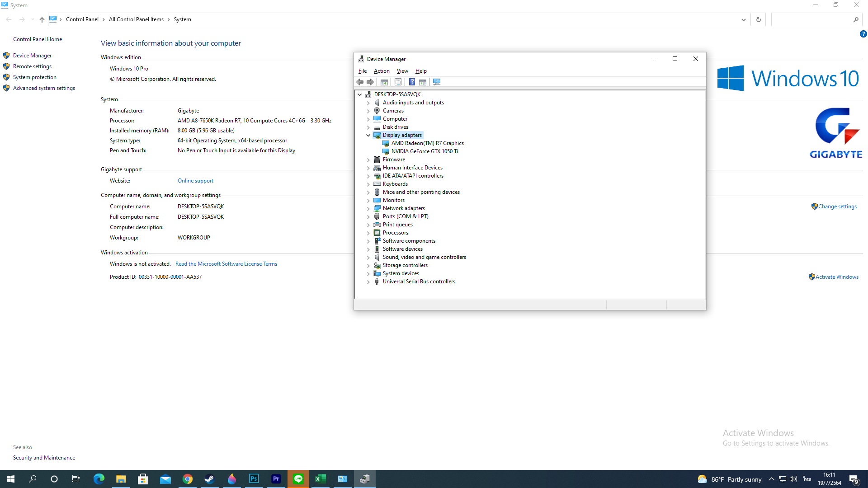Collapse the DESKTOP-5SASVQK root node
The image size is (868, 488).
click(360, 94)
